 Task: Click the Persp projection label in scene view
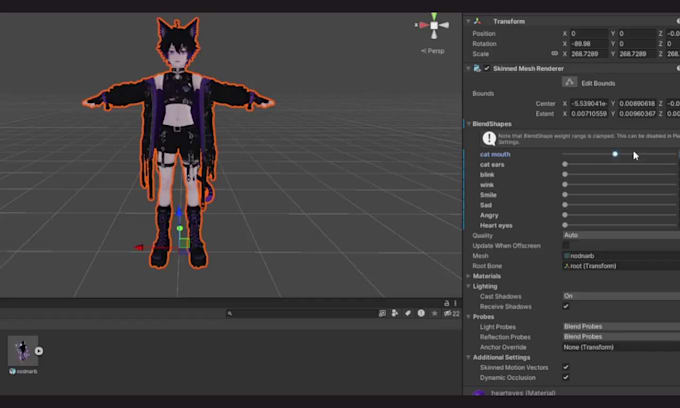[x=432, y=51]
